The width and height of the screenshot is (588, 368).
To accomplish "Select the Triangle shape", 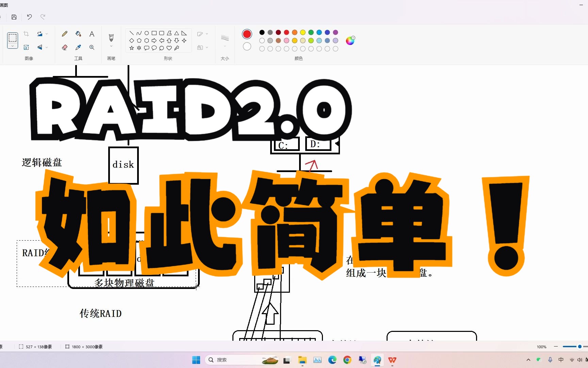I will click(177, 33).
